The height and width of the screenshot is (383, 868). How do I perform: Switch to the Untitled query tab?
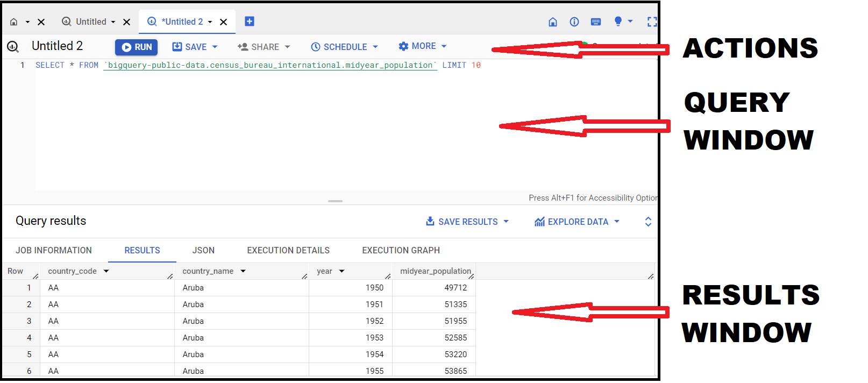(84, 22)
